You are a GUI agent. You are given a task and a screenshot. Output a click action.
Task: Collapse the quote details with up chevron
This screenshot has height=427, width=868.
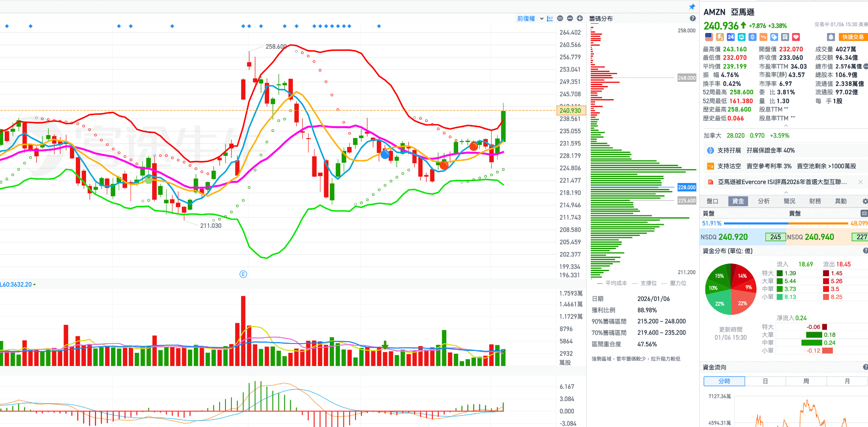tap(786, 126)
